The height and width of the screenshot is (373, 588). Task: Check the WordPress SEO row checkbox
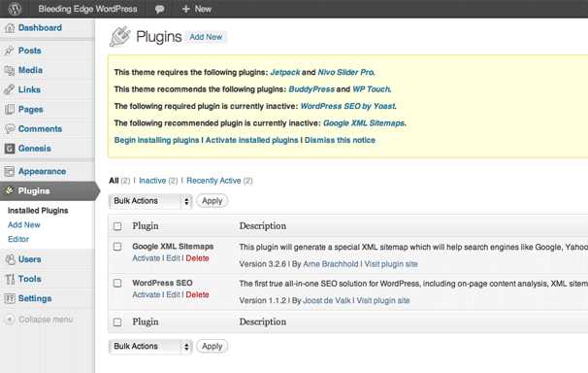click(x=117, y=283)
